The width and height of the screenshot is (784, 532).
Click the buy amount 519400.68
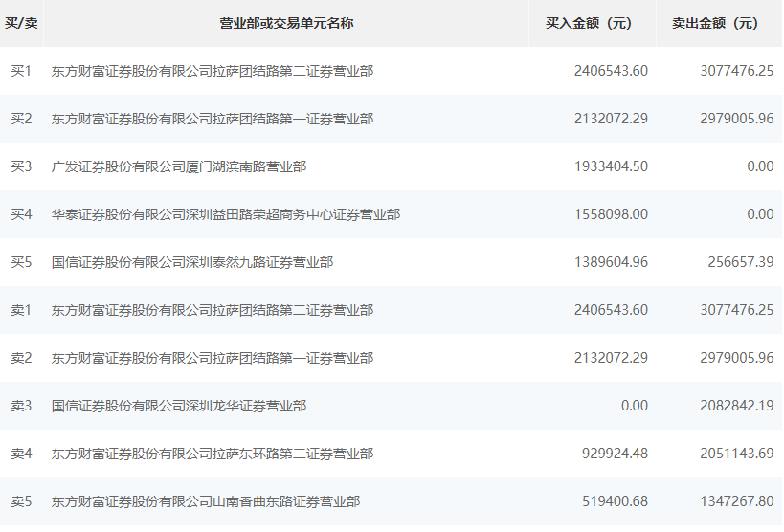(615, 501)
